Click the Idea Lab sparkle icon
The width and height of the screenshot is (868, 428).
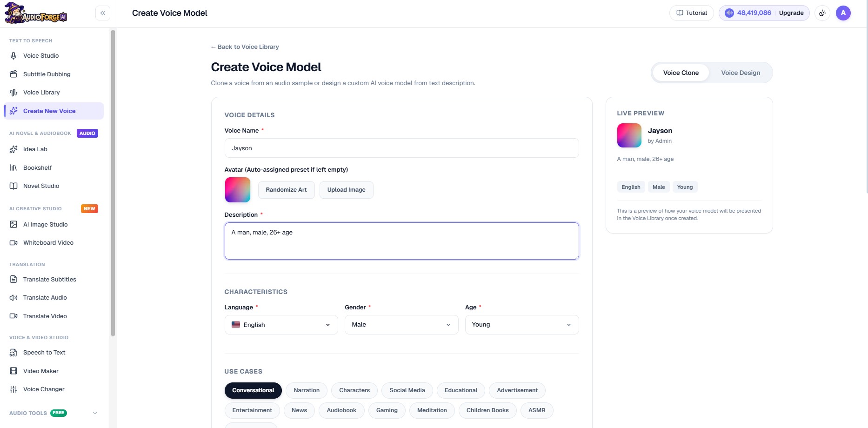point(13,149)
